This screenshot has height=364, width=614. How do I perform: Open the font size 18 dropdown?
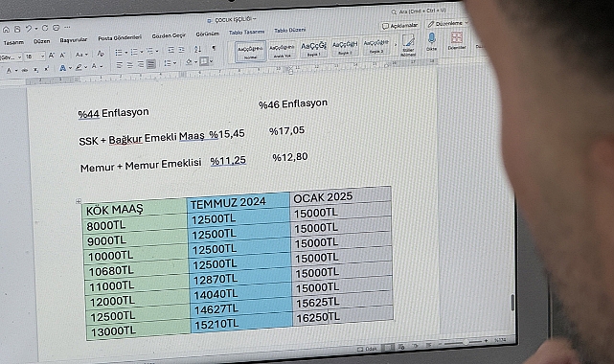(x=34, y=57)
